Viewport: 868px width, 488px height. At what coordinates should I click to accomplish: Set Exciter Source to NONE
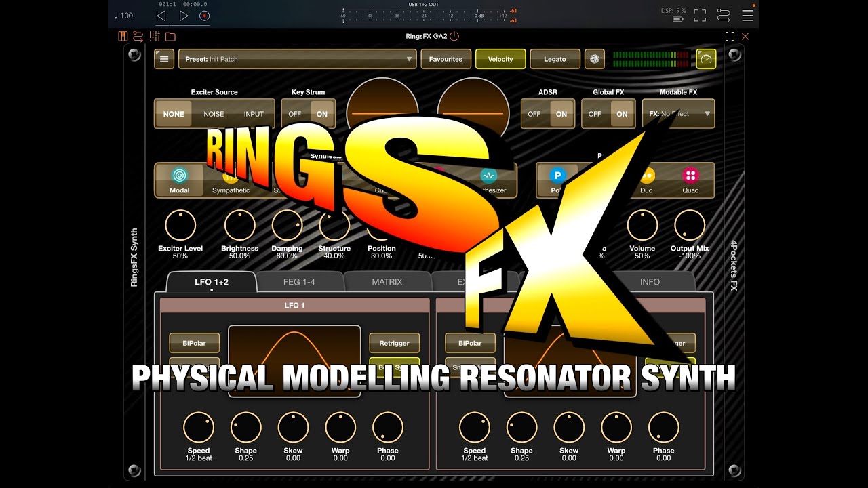click(x=174, y=114)
